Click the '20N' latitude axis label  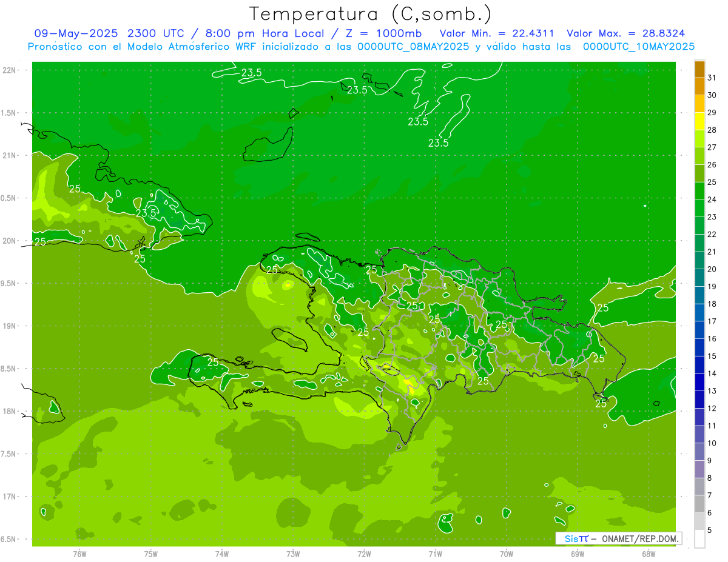[x=10, y=241]
